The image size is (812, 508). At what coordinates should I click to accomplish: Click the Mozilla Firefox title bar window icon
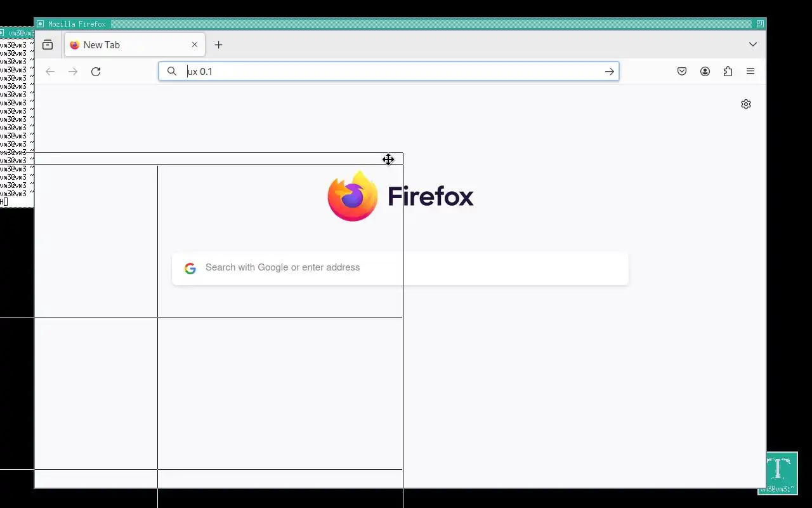point(41,24)
